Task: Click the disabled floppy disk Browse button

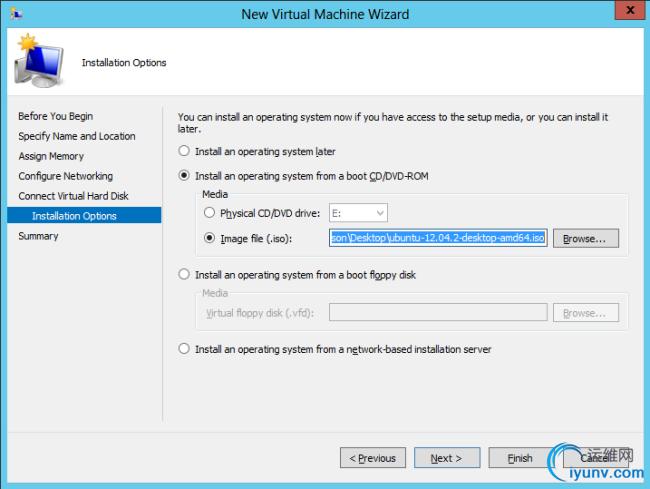Action: click(x=586, y=313)
